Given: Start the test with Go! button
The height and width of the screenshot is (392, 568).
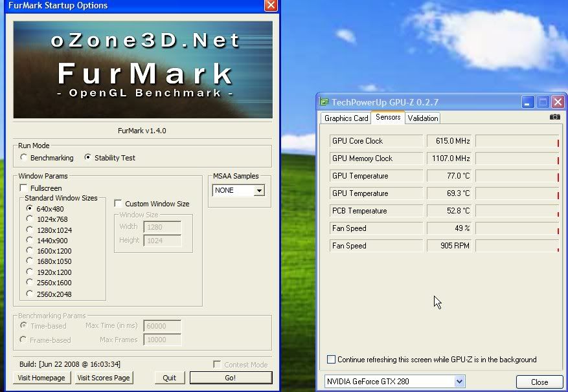Looking at the screenshot, I should point(231,378).
